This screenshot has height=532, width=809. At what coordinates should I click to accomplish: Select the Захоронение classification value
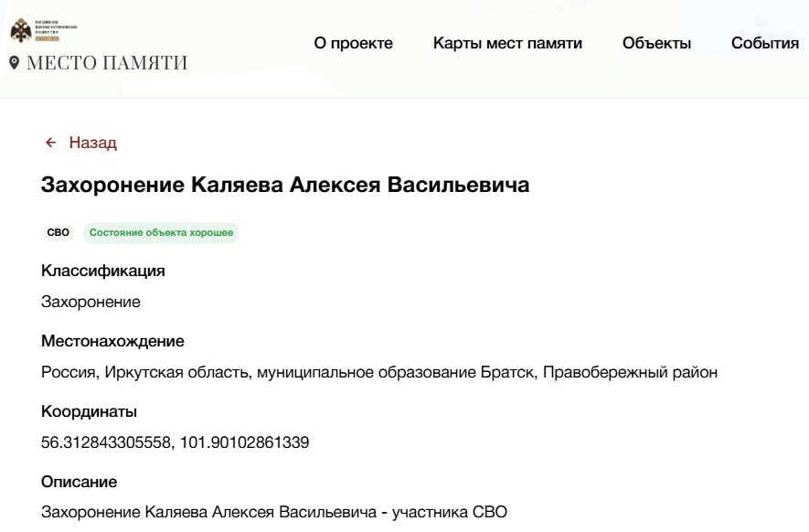click(x=90, y=302)
